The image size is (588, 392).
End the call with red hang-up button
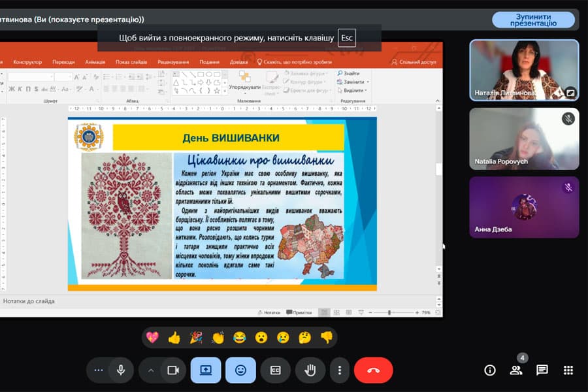pos(373,370)
